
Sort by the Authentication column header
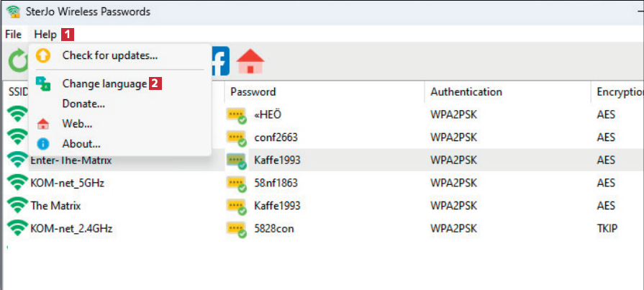(x=466, y=92)
